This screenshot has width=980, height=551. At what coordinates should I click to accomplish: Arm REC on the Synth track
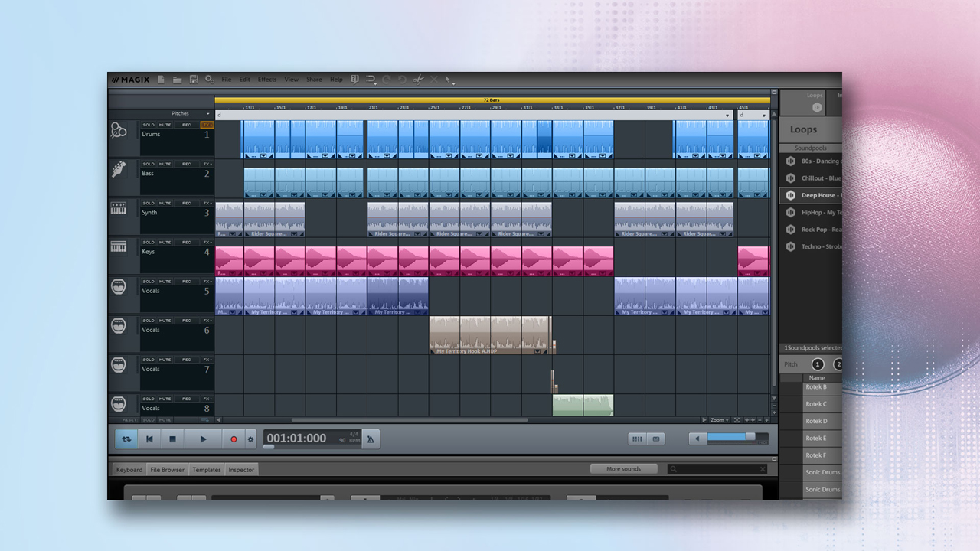coord(186,203)
